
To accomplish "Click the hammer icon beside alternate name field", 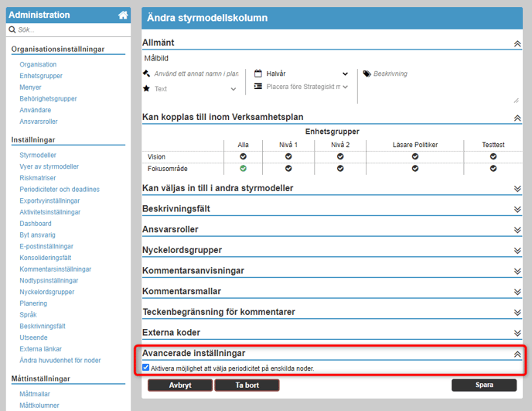I will coord(146,74).
